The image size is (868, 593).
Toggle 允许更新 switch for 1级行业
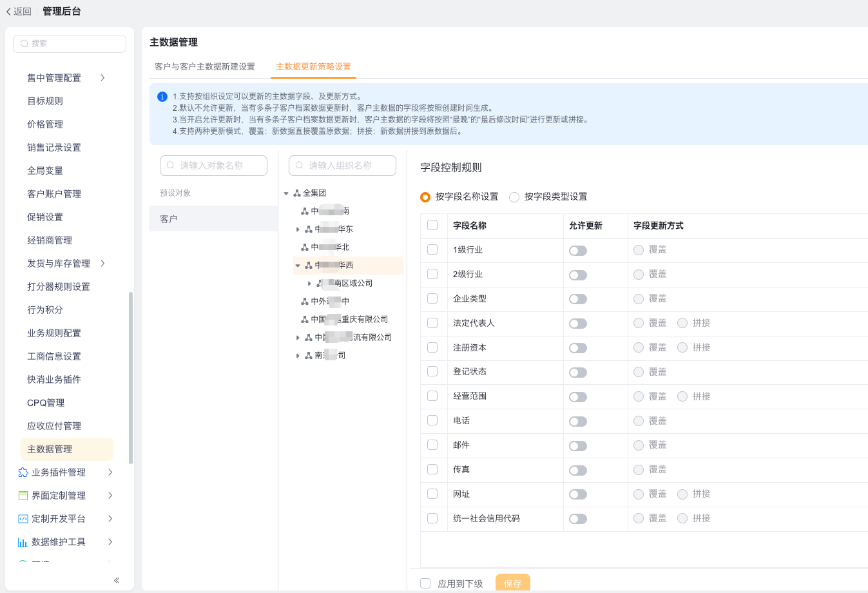[578, 251]
